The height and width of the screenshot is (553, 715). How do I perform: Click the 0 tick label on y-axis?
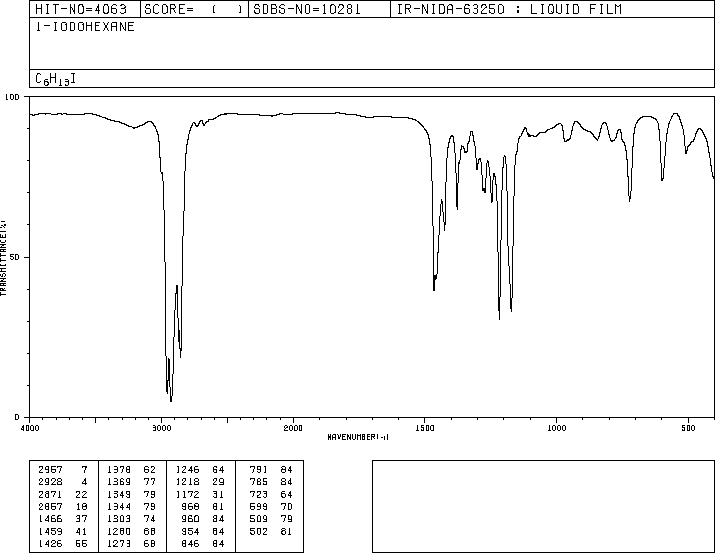17,417
